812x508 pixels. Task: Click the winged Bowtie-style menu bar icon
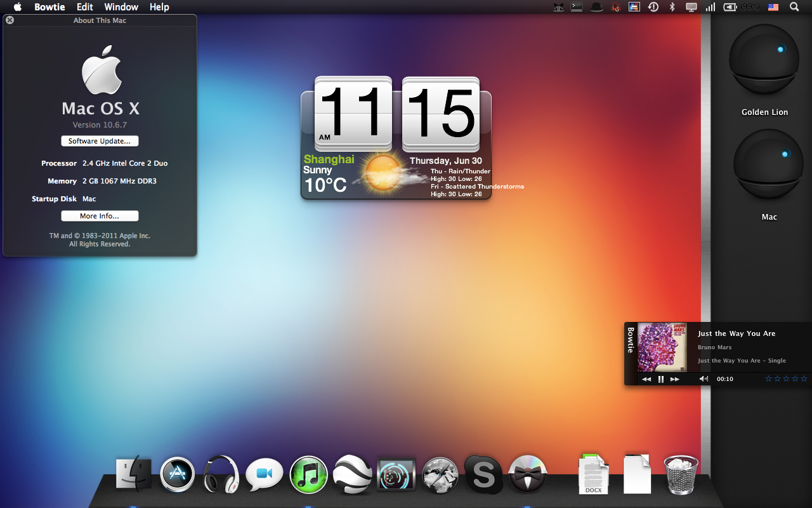pos(558,7)
